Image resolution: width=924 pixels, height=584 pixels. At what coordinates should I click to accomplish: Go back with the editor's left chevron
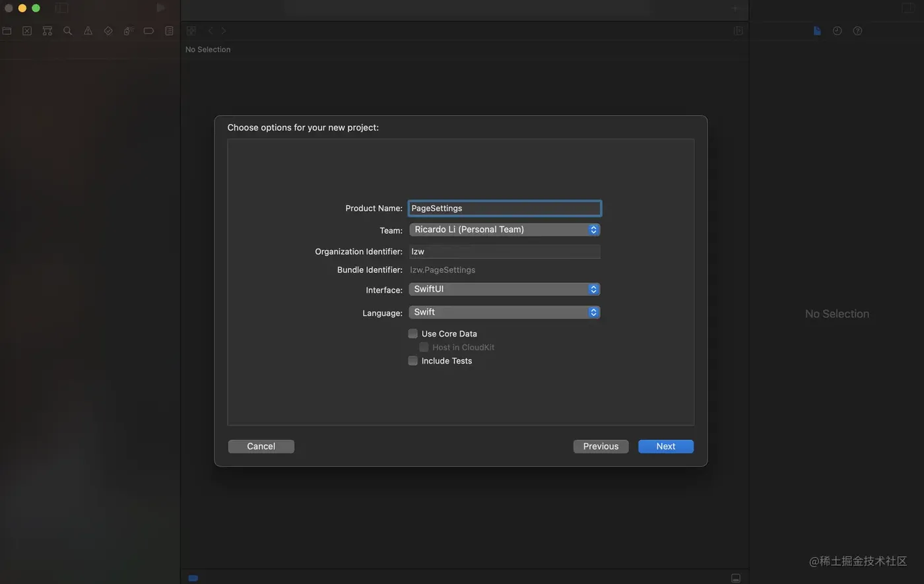[211, 30]
